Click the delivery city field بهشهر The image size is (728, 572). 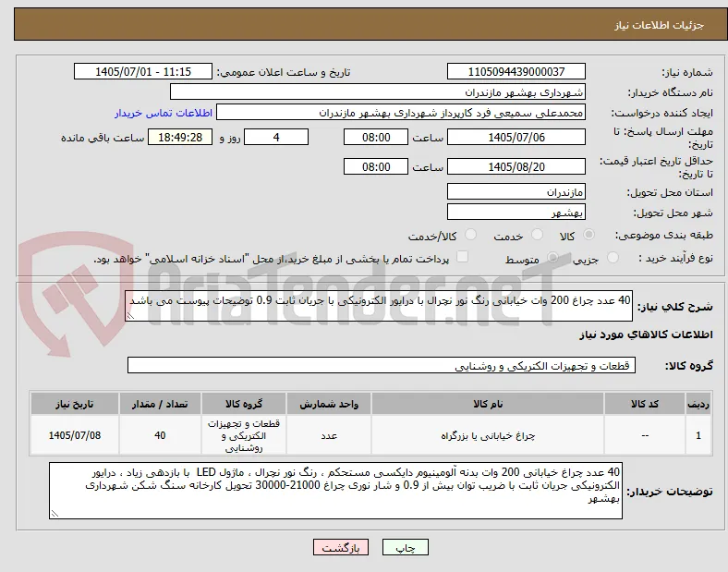click(x=516, y=213)
